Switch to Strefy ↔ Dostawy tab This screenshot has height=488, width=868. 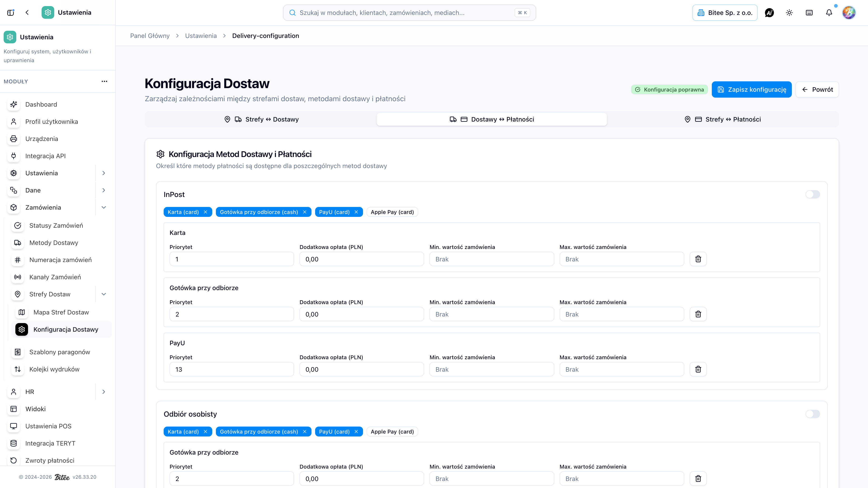tap(261, 119)
